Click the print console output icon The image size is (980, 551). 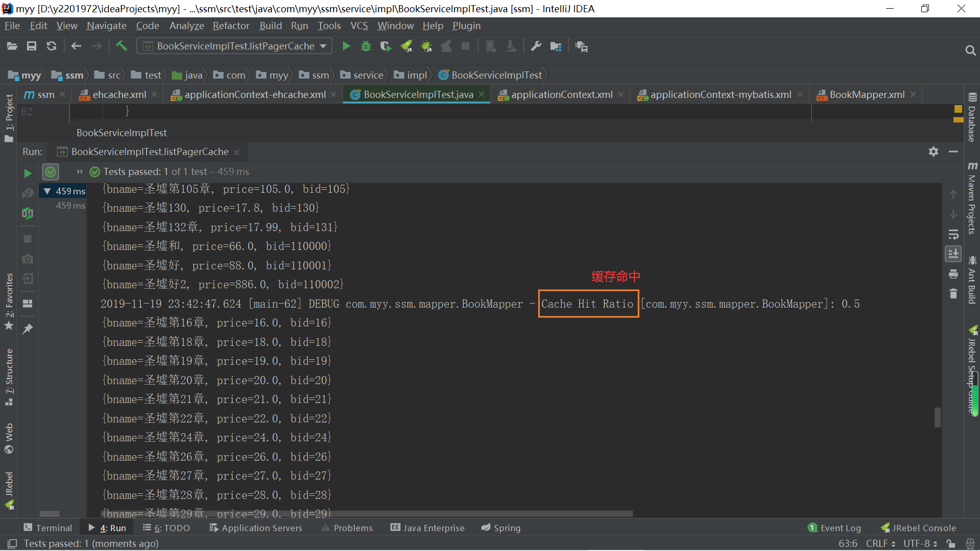tap(953, 274)
